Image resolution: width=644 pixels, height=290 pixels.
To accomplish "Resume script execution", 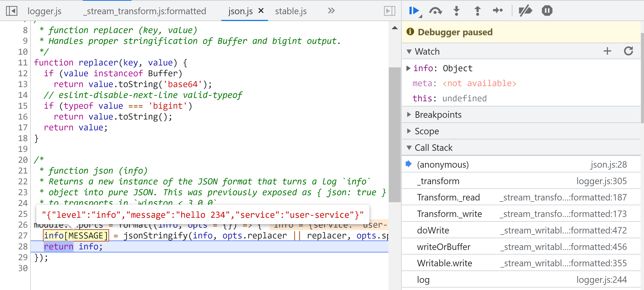I will [x=414, y=11].
